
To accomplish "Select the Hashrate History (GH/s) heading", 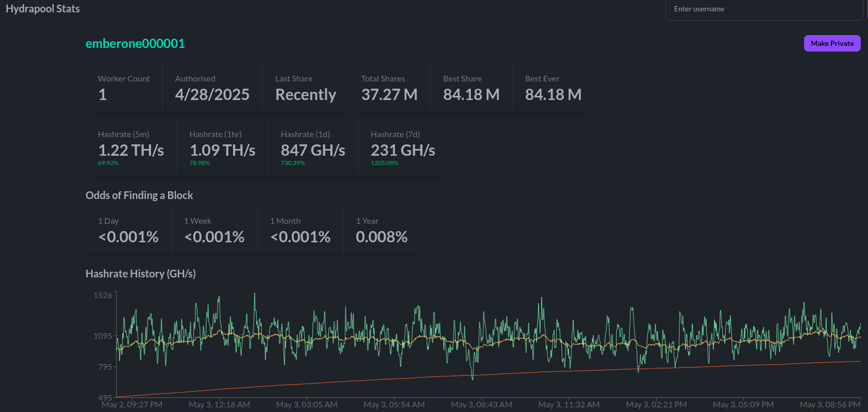I will [141, 274].
